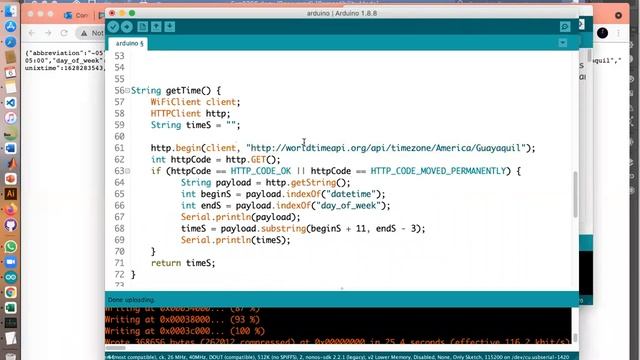Click the "Not secure" warning in the browser address bar
Viewport: 640px width, 360px height.
click(92, 33)
